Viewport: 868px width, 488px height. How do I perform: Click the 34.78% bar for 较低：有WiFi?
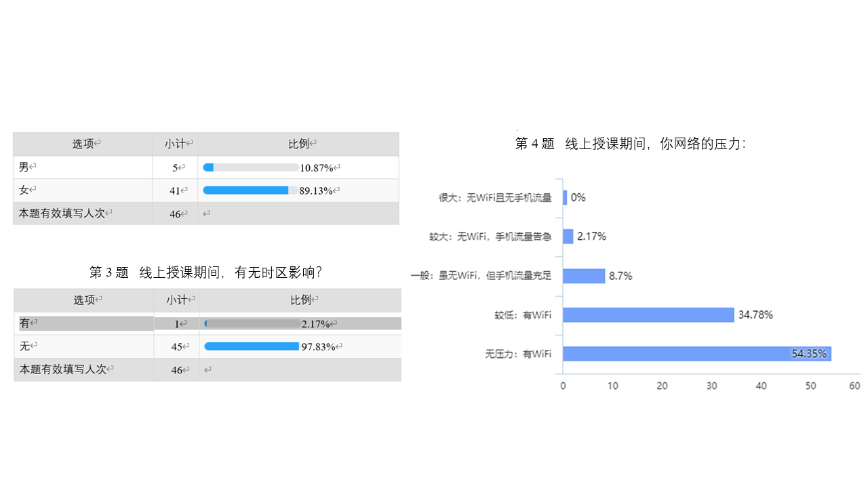[648, 315]
